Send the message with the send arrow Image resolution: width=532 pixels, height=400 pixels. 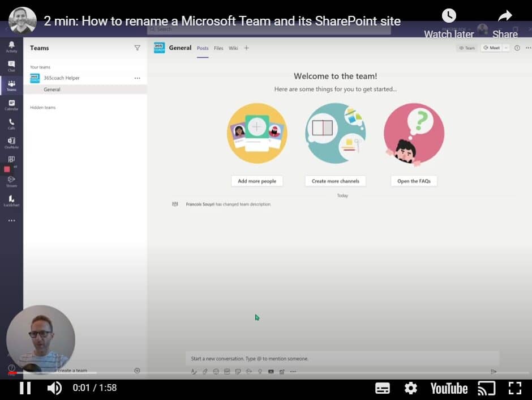click(x=494, y=372)
